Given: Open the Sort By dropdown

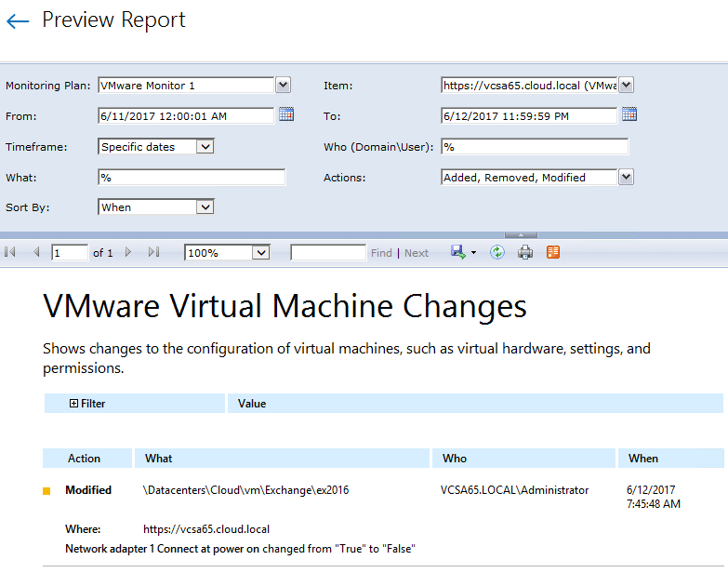Looking at the screenshot, I should coord(205,207).
